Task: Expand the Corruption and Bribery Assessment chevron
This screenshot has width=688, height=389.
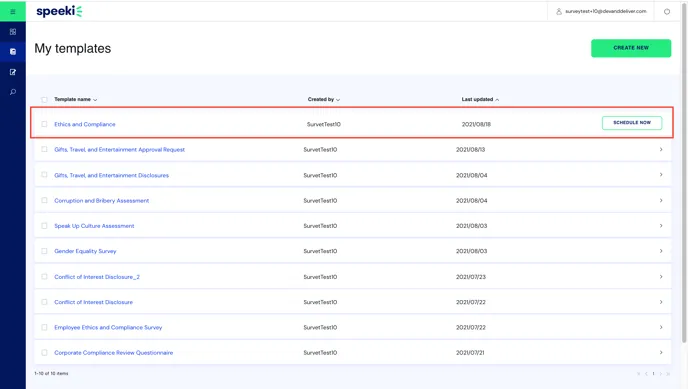Action: [661, 200]
